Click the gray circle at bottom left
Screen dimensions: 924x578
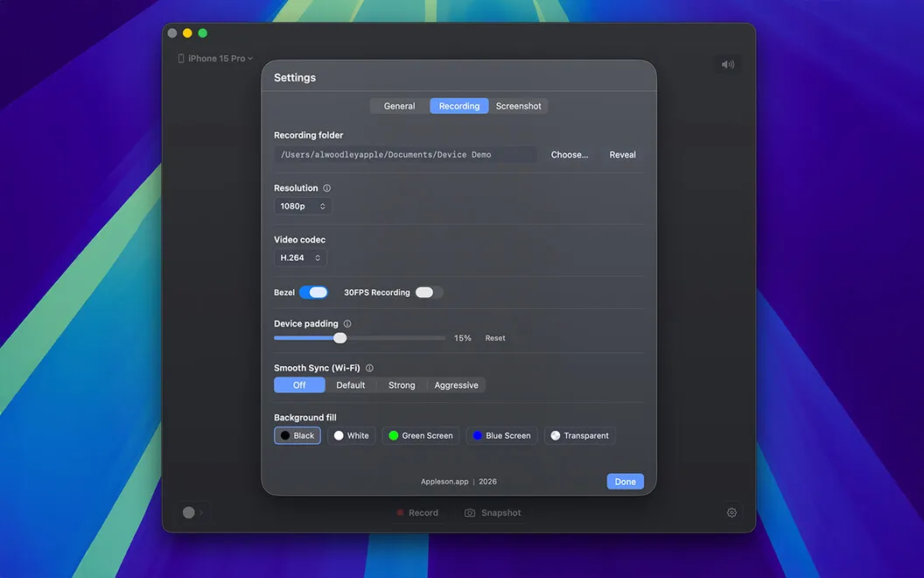[189, 512]
